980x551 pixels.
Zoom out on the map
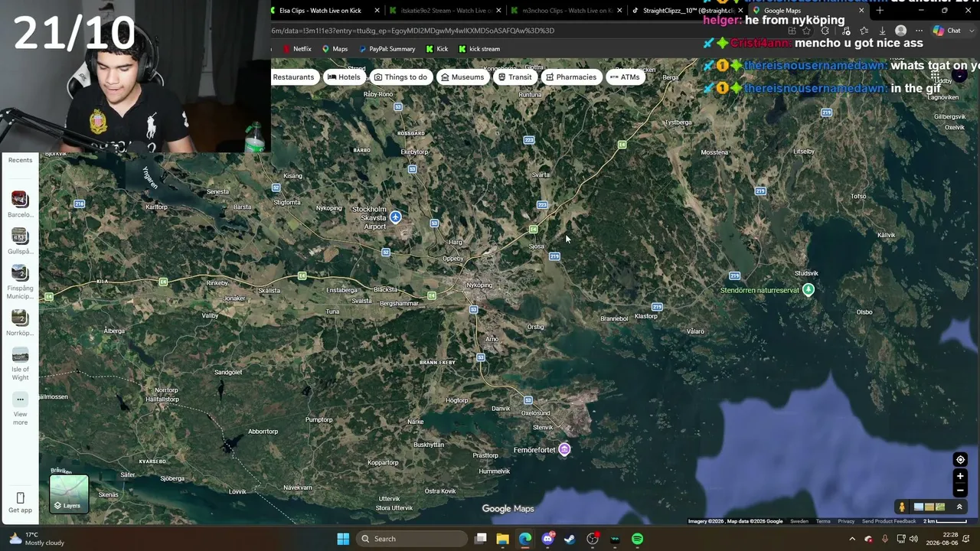pos(960,491)
